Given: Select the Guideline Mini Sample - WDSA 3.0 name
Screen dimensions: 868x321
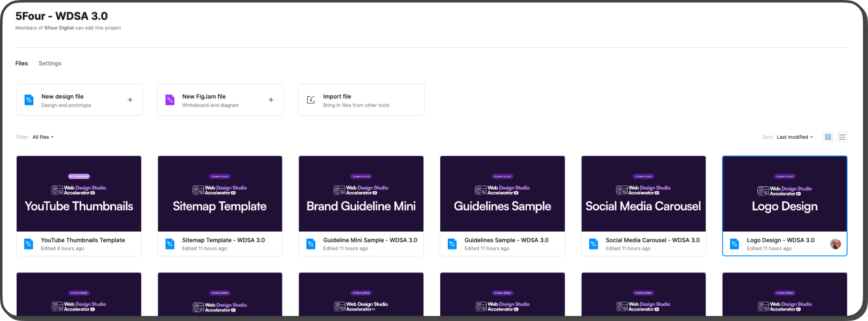Looking at the screenshot, I should click(370, 240).
